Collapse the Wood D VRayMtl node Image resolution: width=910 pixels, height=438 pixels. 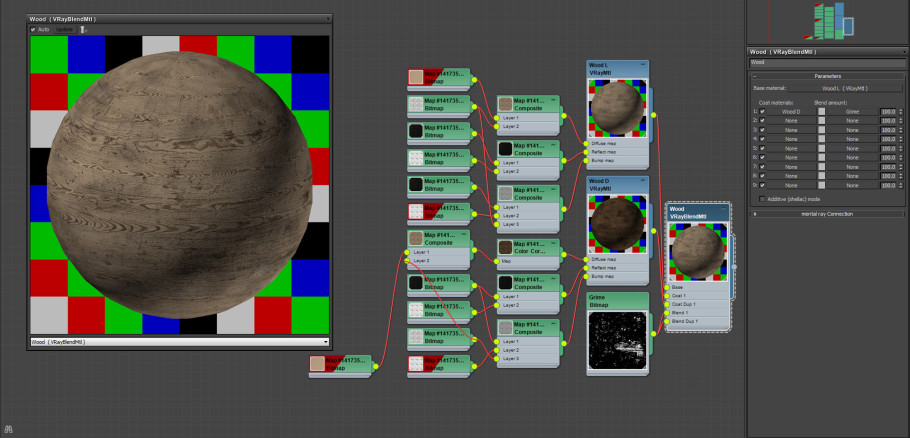(x=642, y=180)
